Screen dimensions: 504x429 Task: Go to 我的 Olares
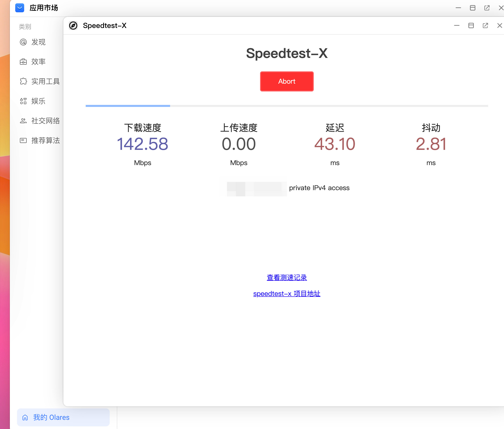(x=63, y=417)
